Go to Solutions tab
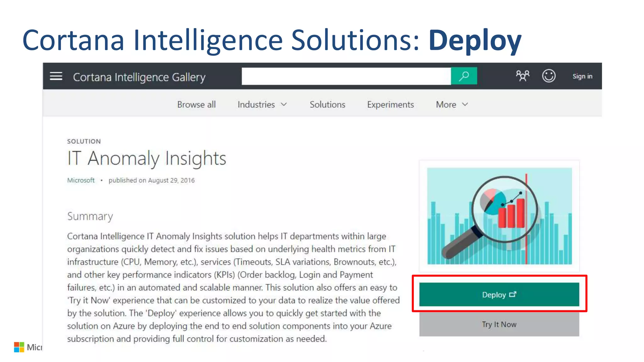 click(327, 105)
